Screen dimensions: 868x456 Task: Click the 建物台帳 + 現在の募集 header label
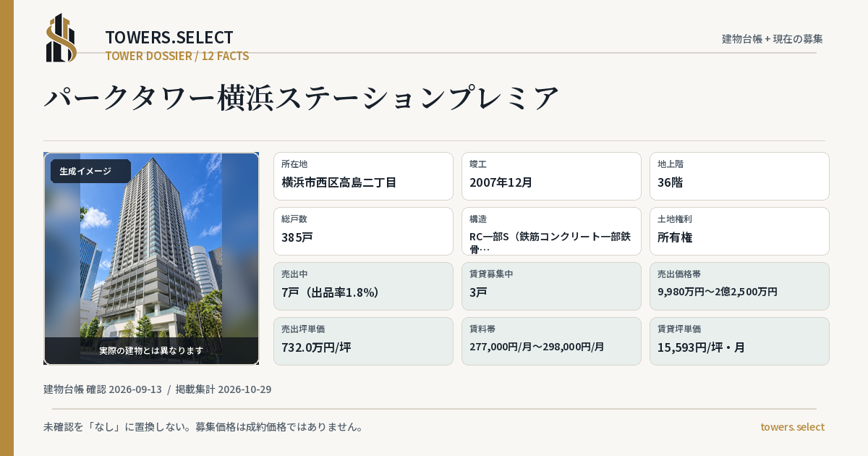click(773, 39)
